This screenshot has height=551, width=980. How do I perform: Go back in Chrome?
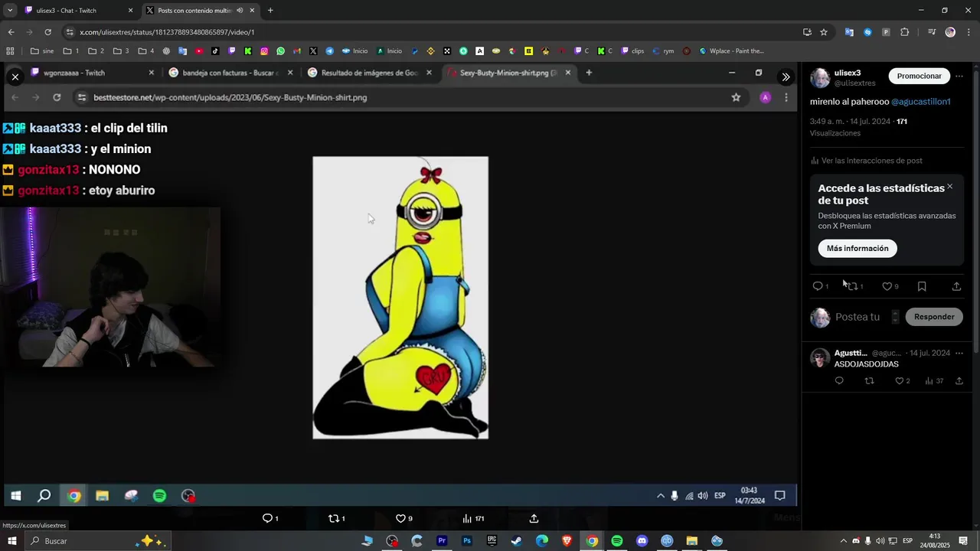(11, 32)
